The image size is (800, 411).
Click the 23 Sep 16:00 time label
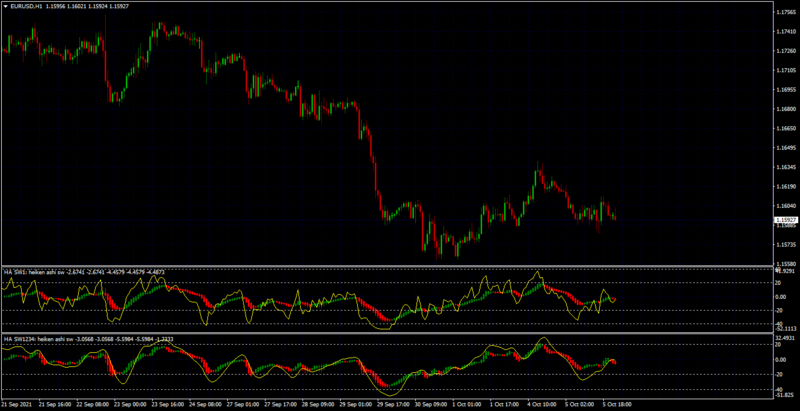166,404
